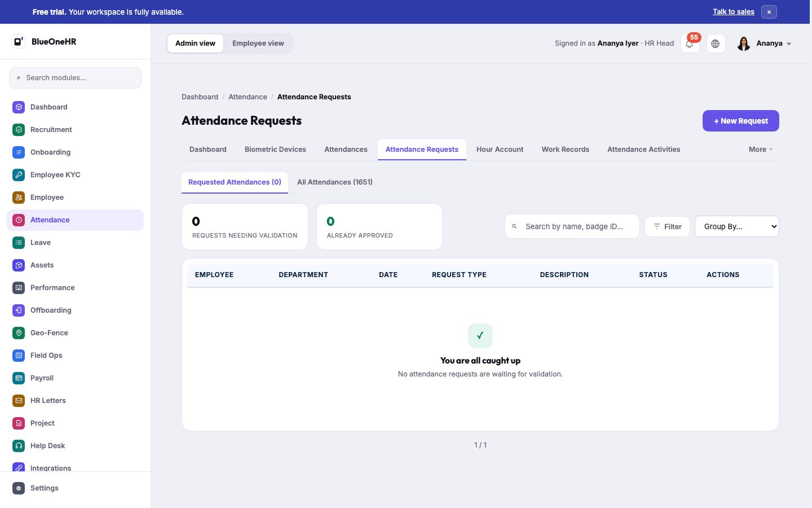The width and height of the screenshot is (812, 508).
Task: Click the New Request button
Action: point(740,121)
